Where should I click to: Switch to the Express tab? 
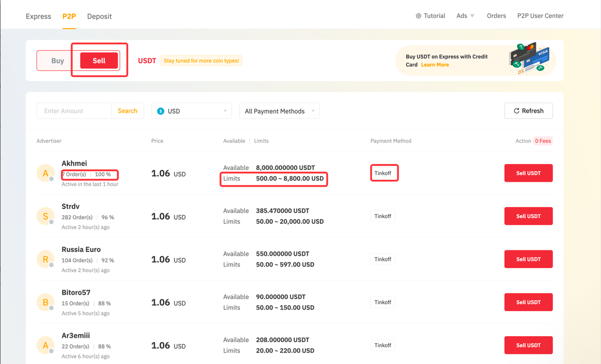39,16
